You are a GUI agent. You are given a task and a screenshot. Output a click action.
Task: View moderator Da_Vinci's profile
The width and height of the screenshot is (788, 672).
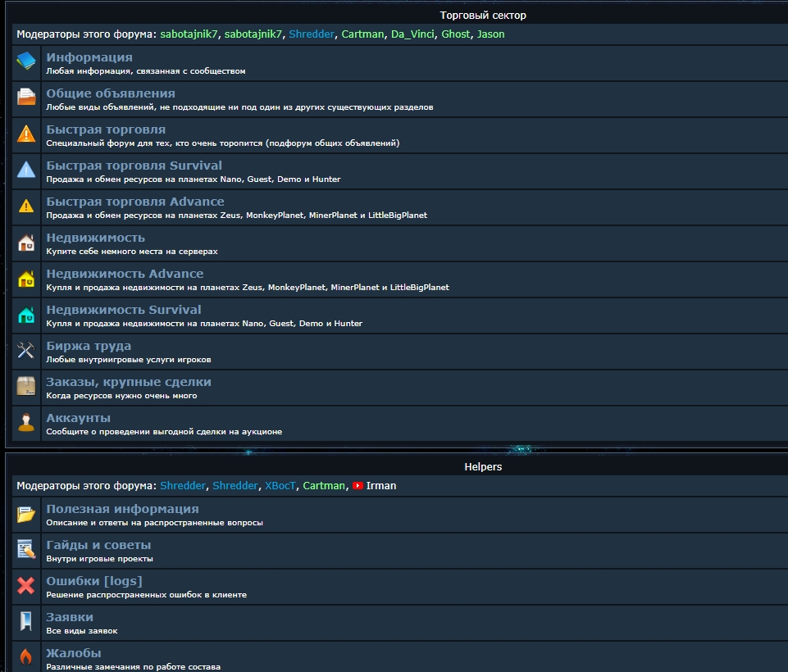(x=412, y=34)
